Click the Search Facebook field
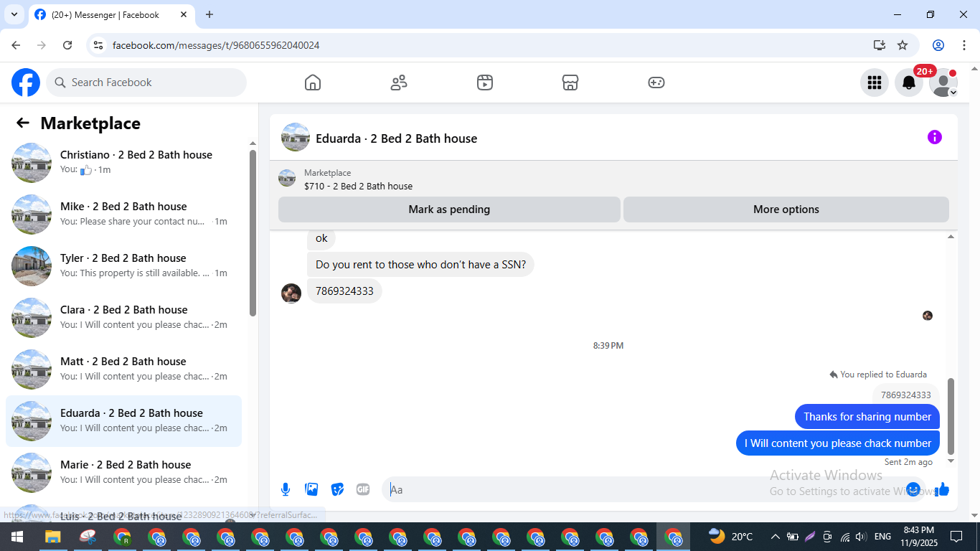Screen dimensions: 980x551 coord(146,83)
